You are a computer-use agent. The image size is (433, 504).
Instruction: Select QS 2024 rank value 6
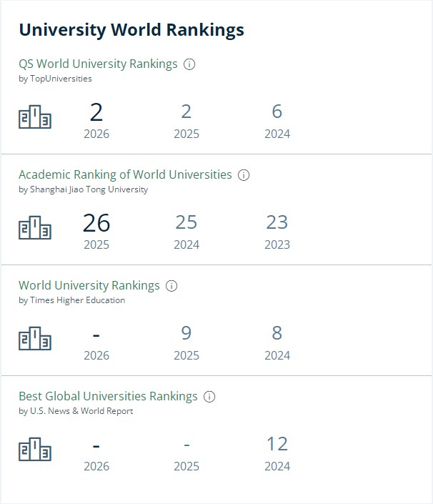[x=277, y=112]
